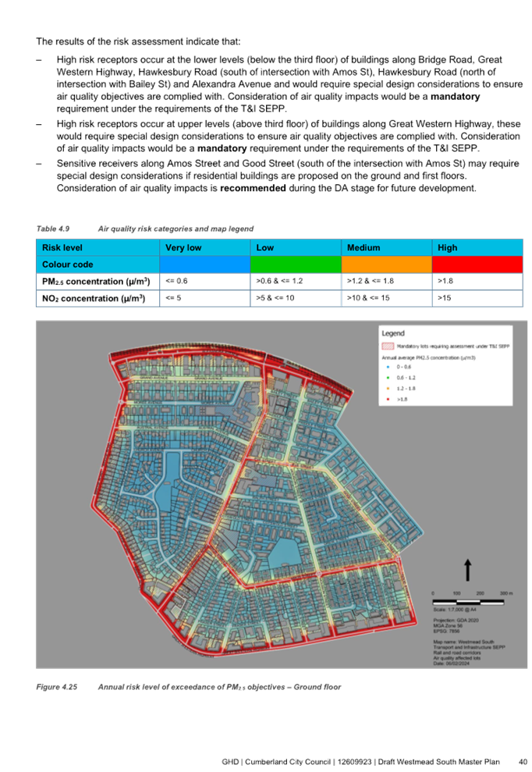Select the PM2.5 concentration row label
Viewport: 532px width, 772px height.
[98, 281]
